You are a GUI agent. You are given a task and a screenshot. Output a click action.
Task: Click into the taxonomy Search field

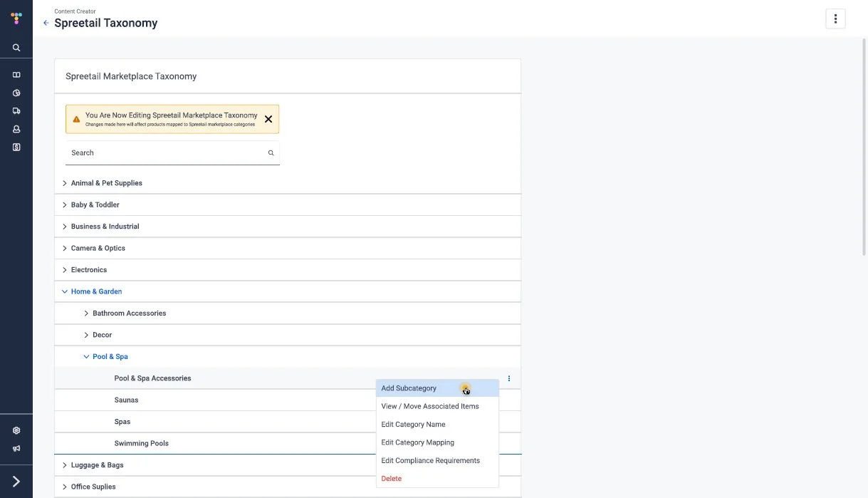[x=172, y=153]
